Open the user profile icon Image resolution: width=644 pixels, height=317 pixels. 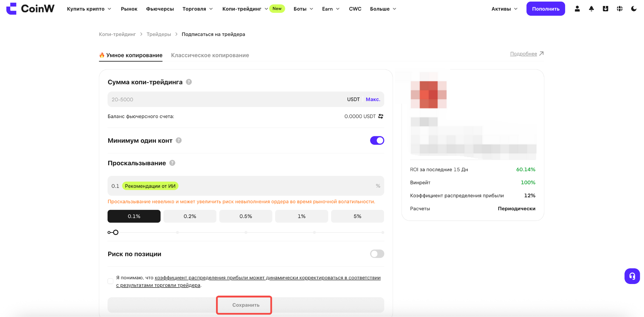pyautogui.click(x=577, y=9)
